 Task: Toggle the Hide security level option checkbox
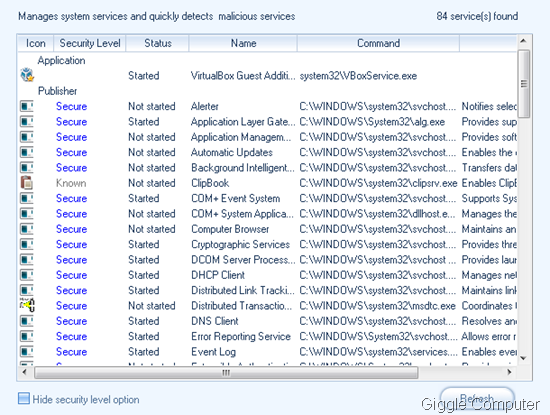coord(24,399)
